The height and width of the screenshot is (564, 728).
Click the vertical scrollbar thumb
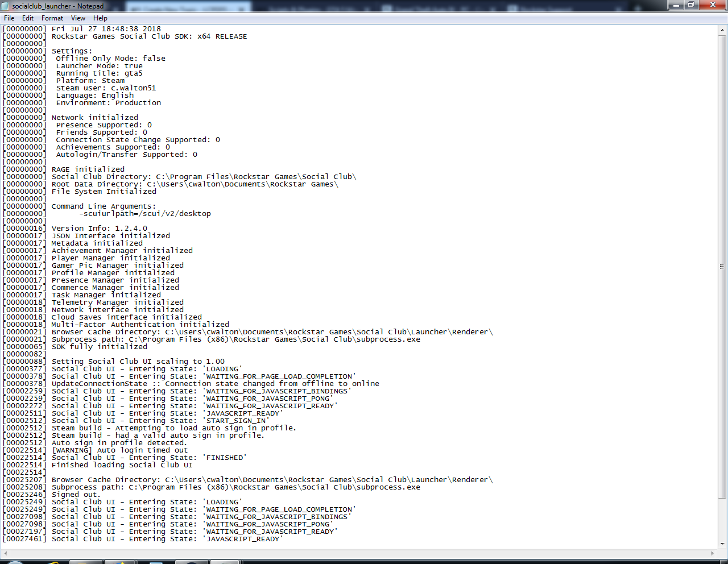coord(722,267)
